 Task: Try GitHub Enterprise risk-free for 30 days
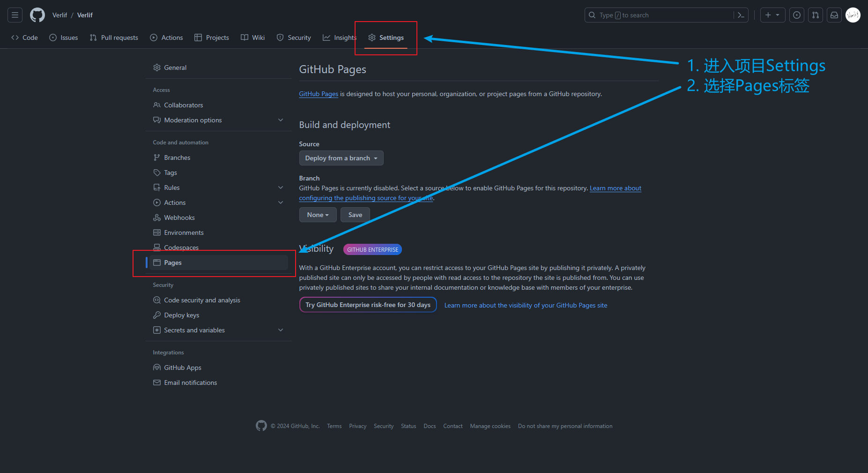pyautogui.click(x=368, y=304)
